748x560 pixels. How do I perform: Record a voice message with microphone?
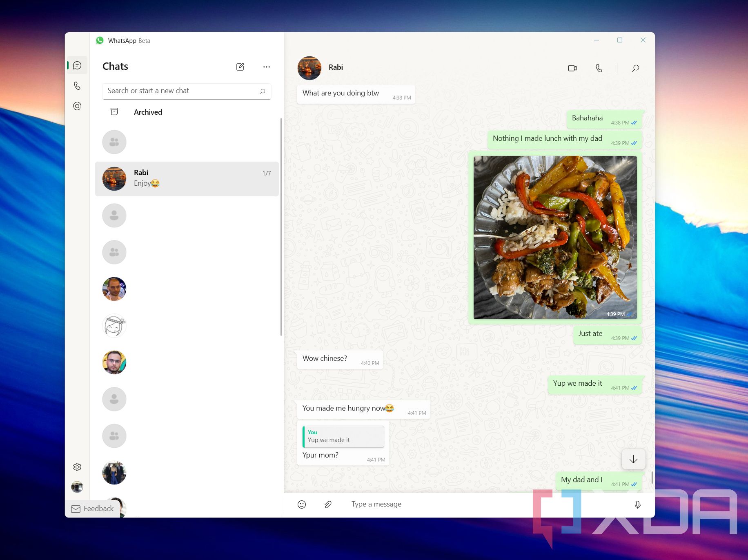click(x=637, y=505)
